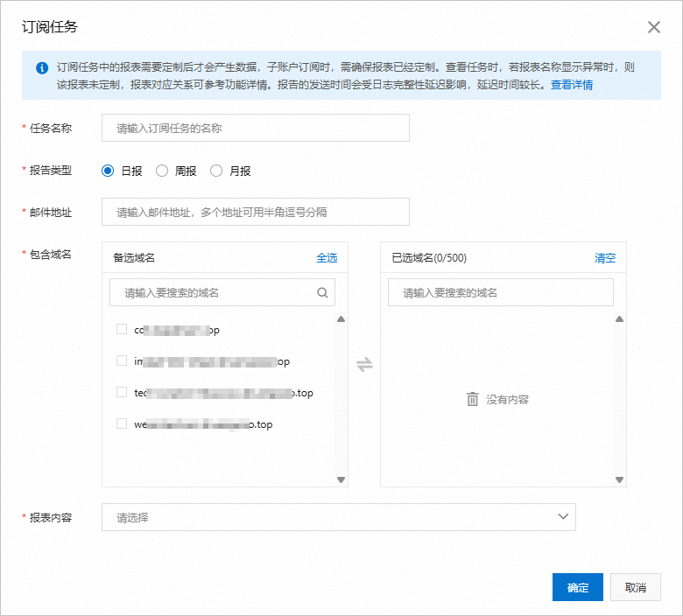
Task: Focus the 邮件地址 input field
Action: [256, 212]
